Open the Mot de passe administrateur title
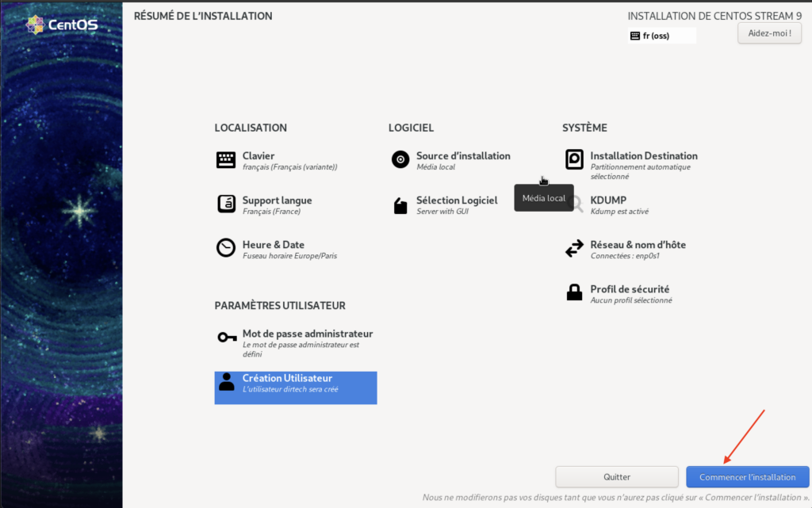Image resolution: width=812 pixels, height=508 pixels. coord(308,334)
